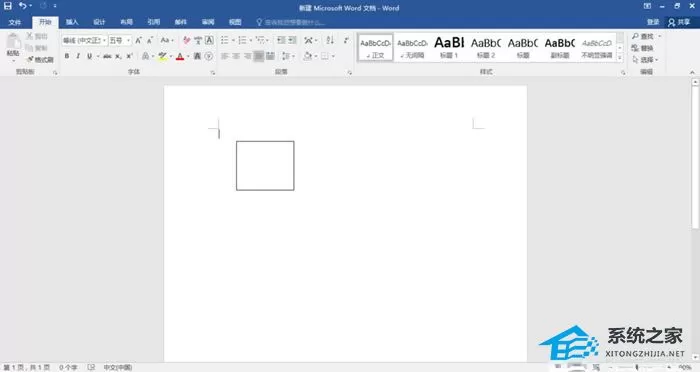Open the File tab
700x372 pixels.
(15, 22)
